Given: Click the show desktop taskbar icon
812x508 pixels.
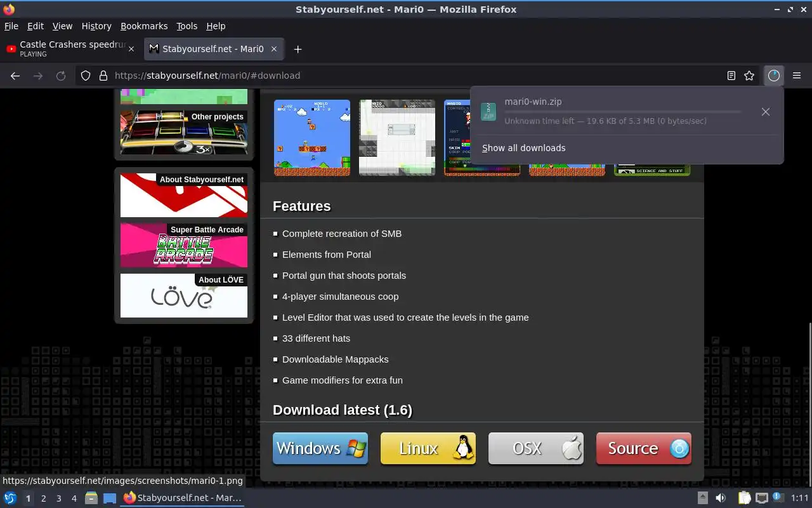Looking at the screenshot, I should (x=110, y=498).
